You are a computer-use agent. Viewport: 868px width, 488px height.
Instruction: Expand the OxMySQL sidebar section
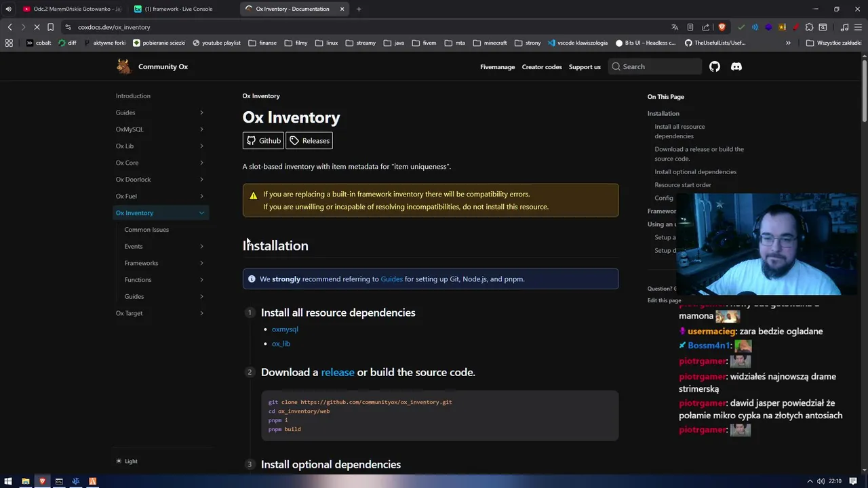tap(201, 129)
